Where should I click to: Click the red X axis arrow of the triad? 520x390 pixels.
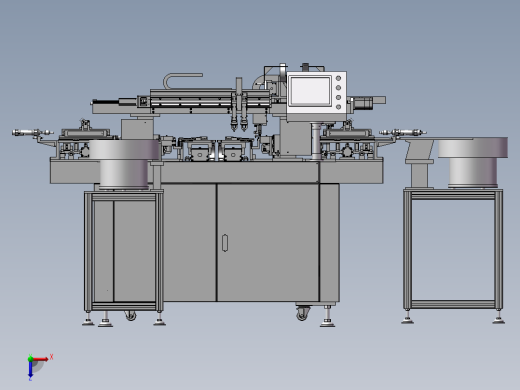coord(41,359)
